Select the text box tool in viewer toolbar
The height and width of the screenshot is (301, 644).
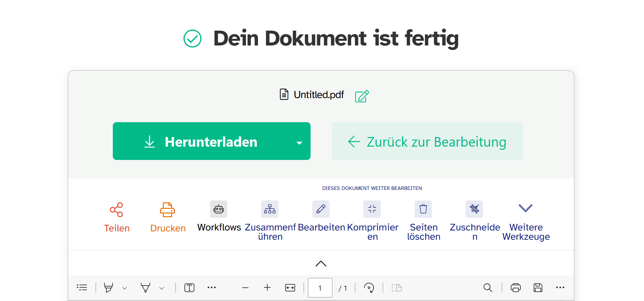[189, 288]
